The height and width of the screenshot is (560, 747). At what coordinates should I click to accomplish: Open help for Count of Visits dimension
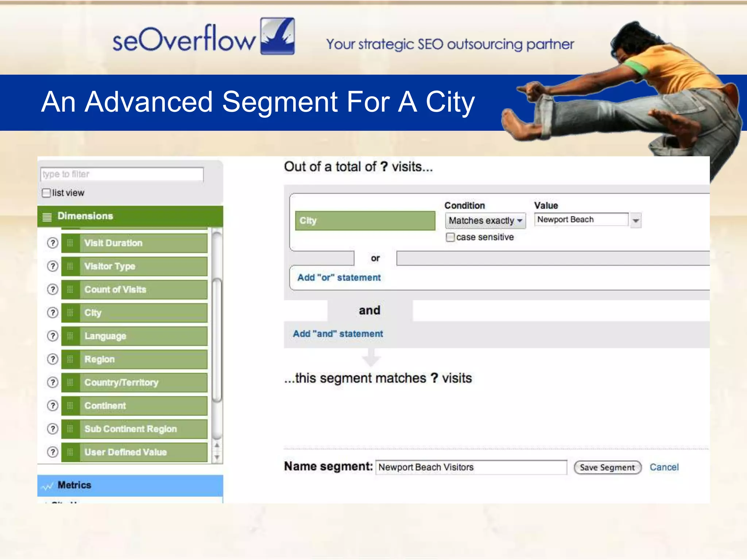[x=53, y=289]
